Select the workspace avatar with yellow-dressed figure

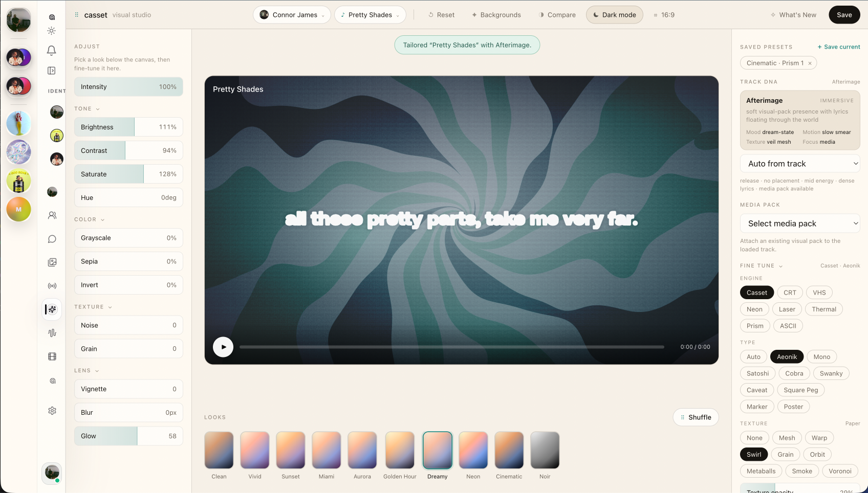(19, 123)
